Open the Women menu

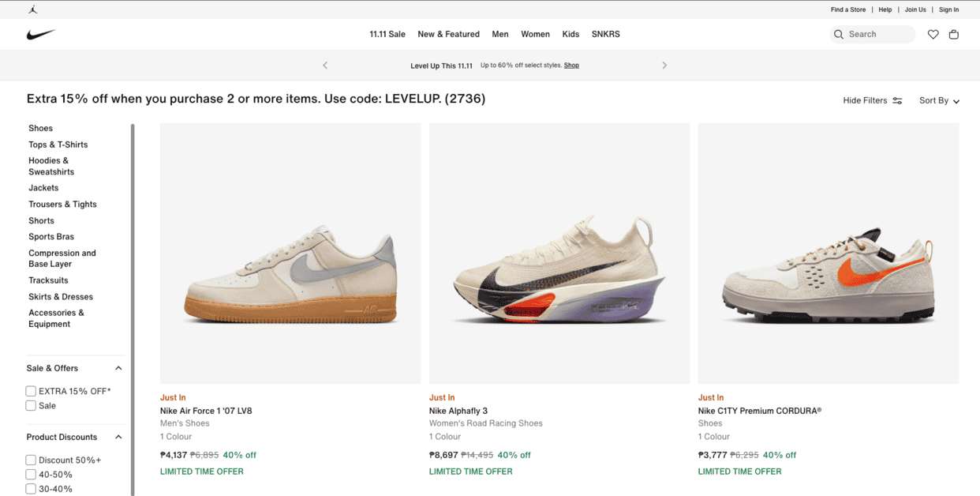tap(535, 34)
